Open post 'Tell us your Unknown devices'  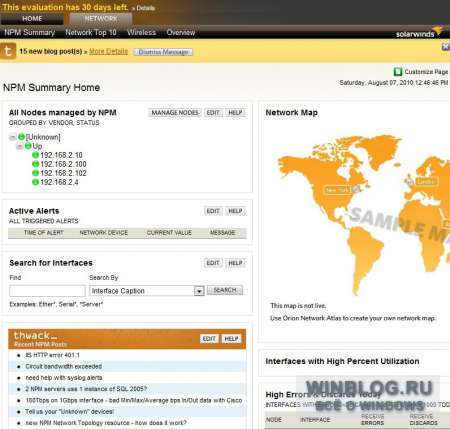[x=69, y=412]
